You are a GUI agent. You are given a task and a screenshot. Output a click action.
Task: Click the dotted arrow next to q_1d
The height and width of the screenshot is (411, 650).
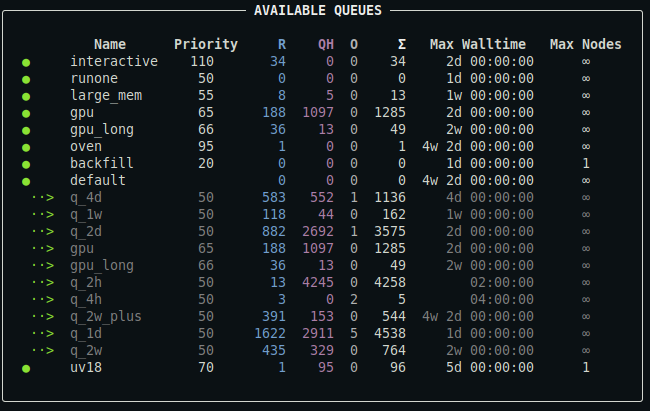[x=43, y=333]
